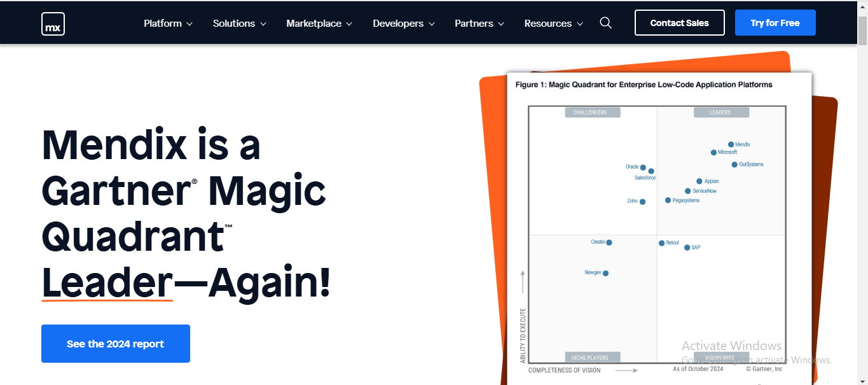Open the Solutions menu

coord(240,24)
